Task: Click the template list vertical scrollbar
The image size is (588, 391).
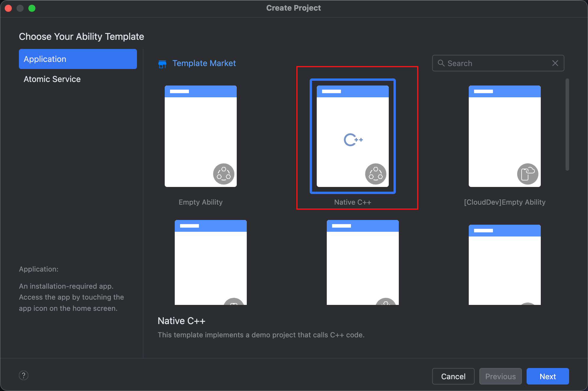Action: [x=567, y=124]
